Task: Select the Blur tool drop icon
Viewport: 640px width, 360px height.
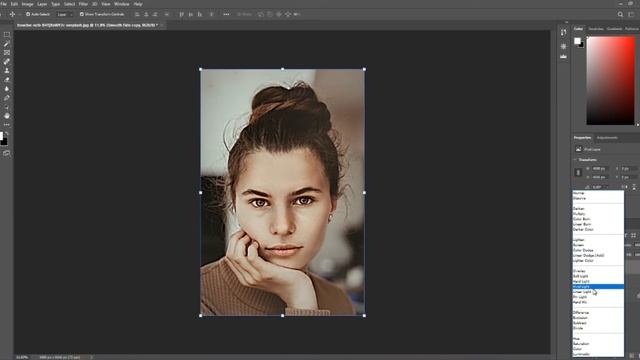Action: coord(7,89)
